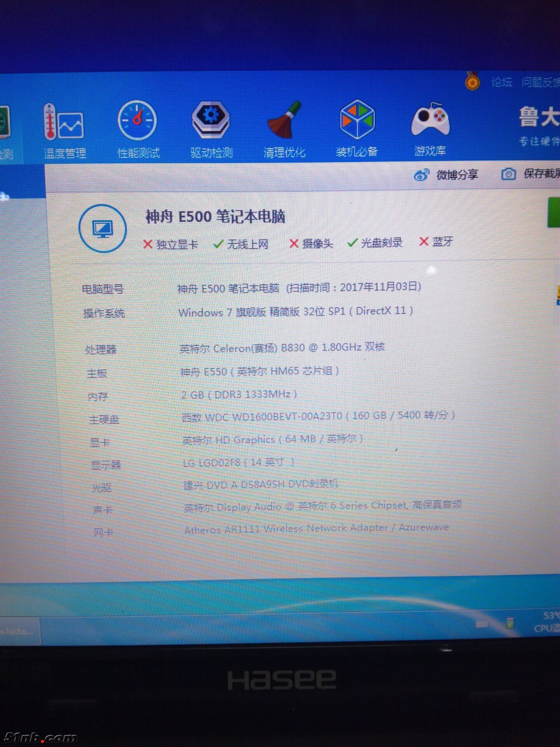Click the 光盘刻录 status indicator
The image size is (560, 747).
click(375, 243)
